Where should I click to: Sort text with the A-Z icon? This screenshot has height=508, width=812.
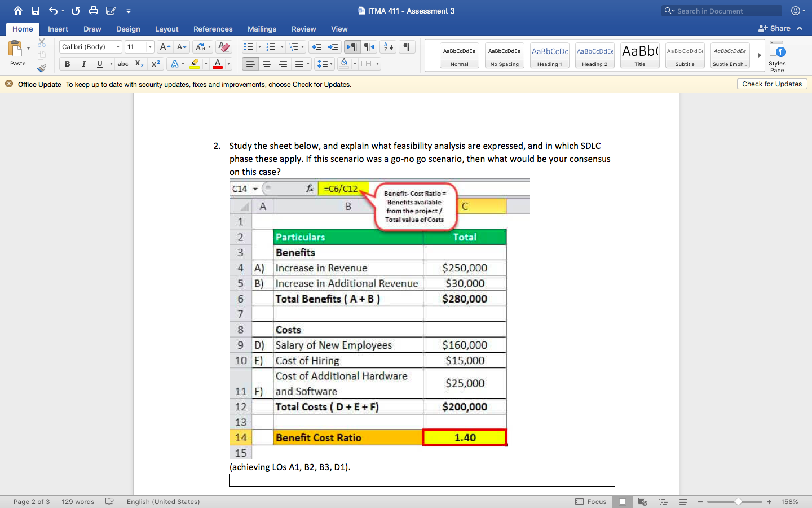pos(388,47)
